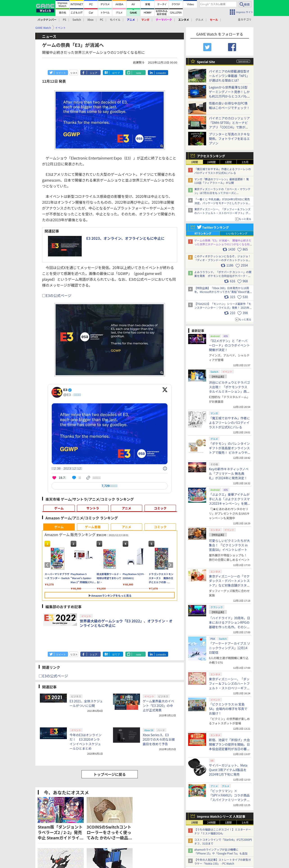
Task: Switch アクセスランキング to the 1週間 tab
Action: (228, 162)
